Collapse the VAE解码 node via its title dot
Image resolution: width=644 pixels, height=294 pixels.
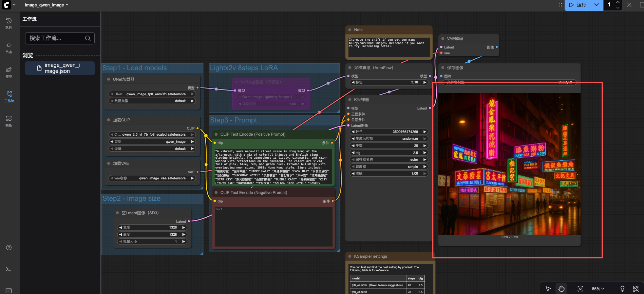(443, 39)
